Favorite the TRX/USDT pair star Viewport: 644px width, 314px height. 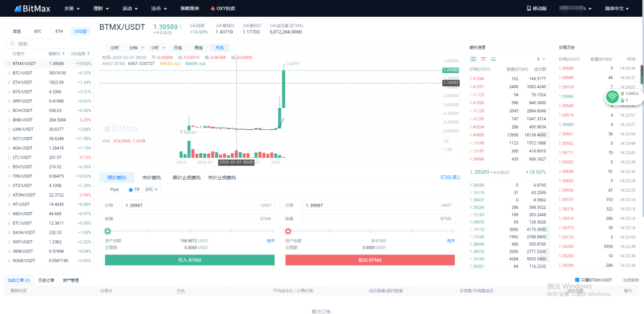point(9,176)
